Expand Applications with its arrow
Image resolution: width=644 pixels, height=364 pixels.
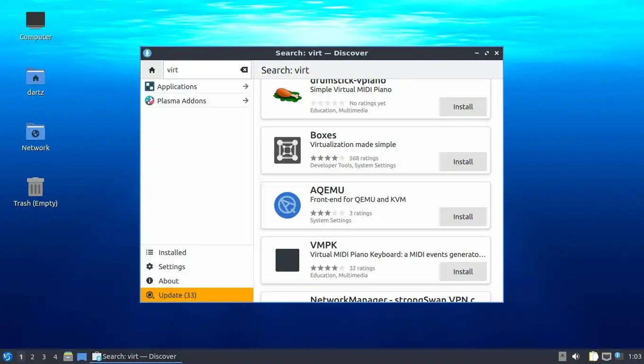coord(245,86)
